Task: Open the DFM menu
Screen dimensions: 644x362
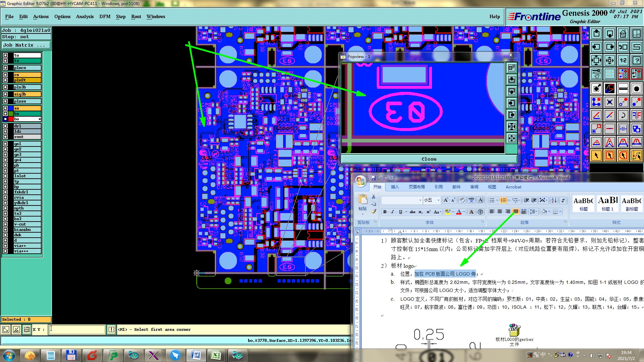Action: (105, 16)
